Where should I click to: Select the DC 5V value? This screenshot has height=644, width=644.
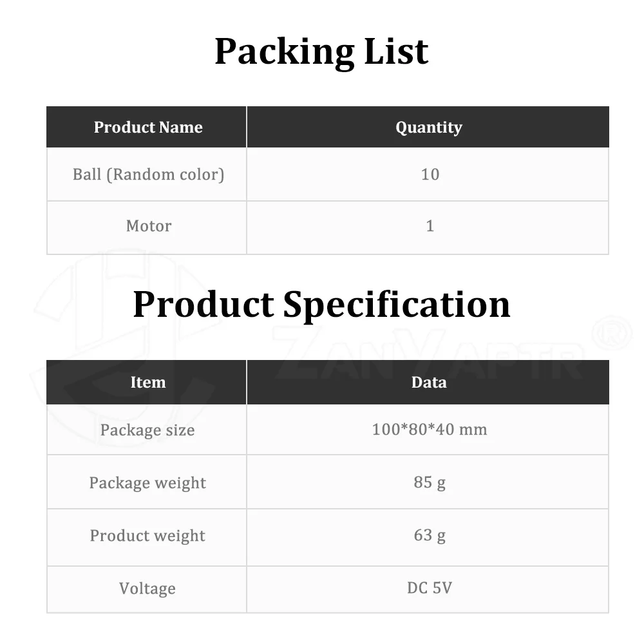429,588
